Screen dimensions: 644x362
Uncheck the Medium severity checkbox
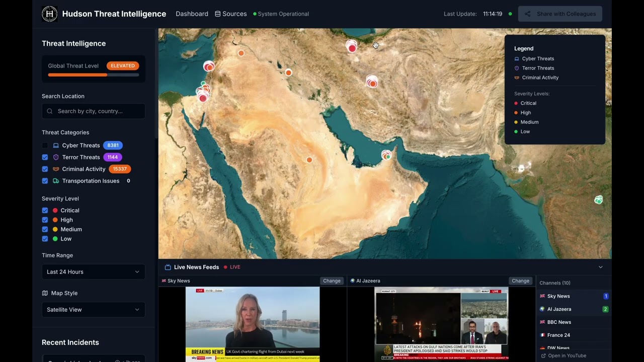click(x=45, y=229)
